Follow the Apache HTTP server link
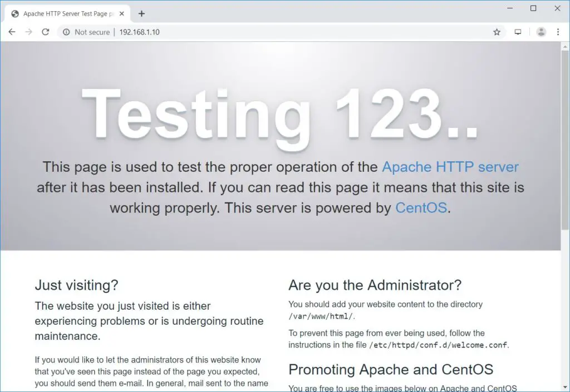 click(x=450, y=167)
